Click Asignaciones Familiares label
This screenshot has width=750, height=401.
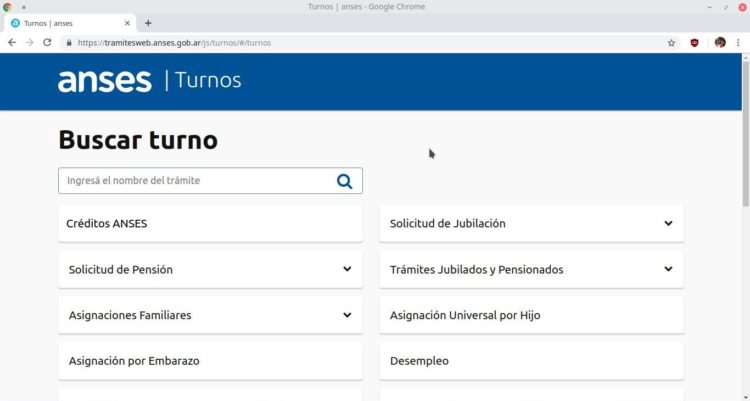pos(130,315)
